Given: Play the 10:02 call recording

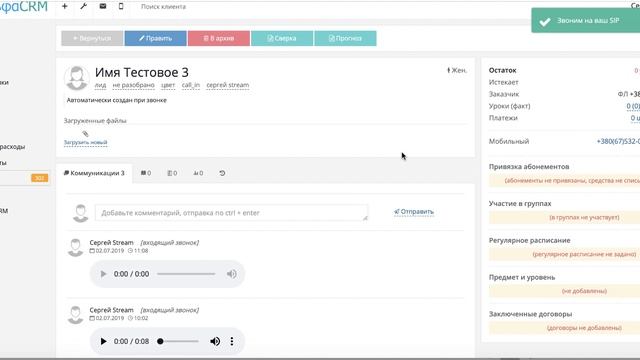Looking at the screenshot, I should pyautogui.click(x=103, y=341).
